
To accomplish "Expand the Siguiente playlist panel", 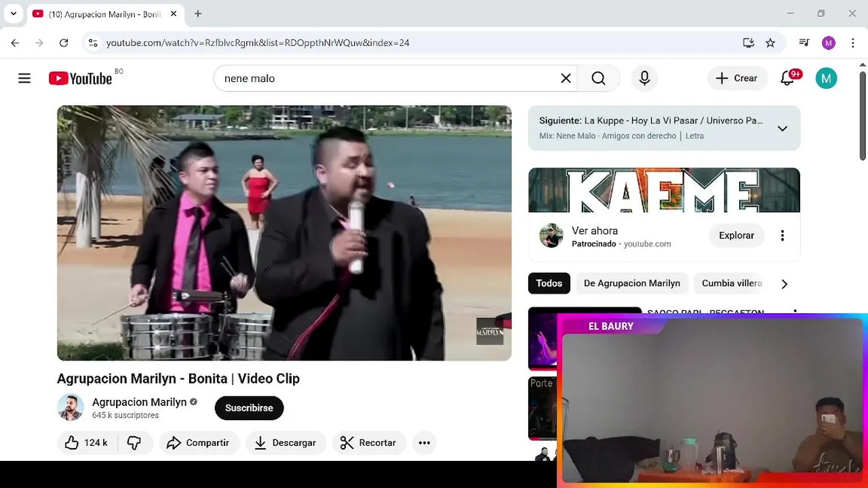I will click(783, 128).
